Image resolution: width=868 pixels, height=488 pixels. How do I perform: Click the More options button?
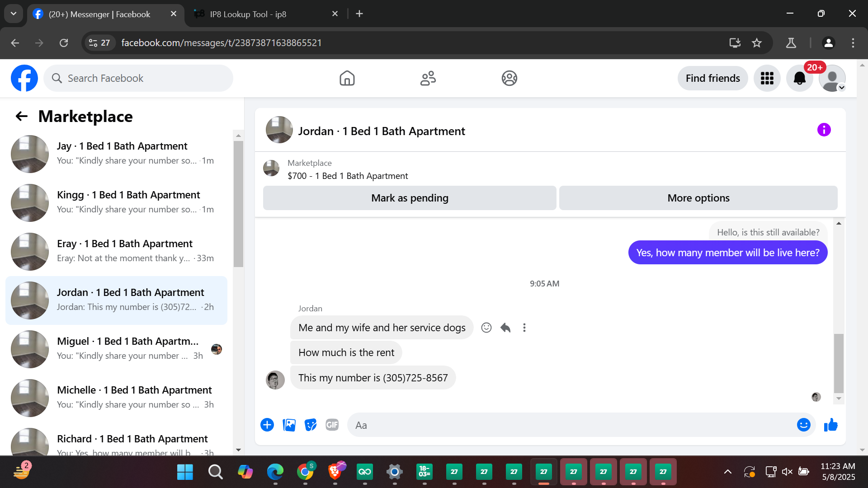698,198
